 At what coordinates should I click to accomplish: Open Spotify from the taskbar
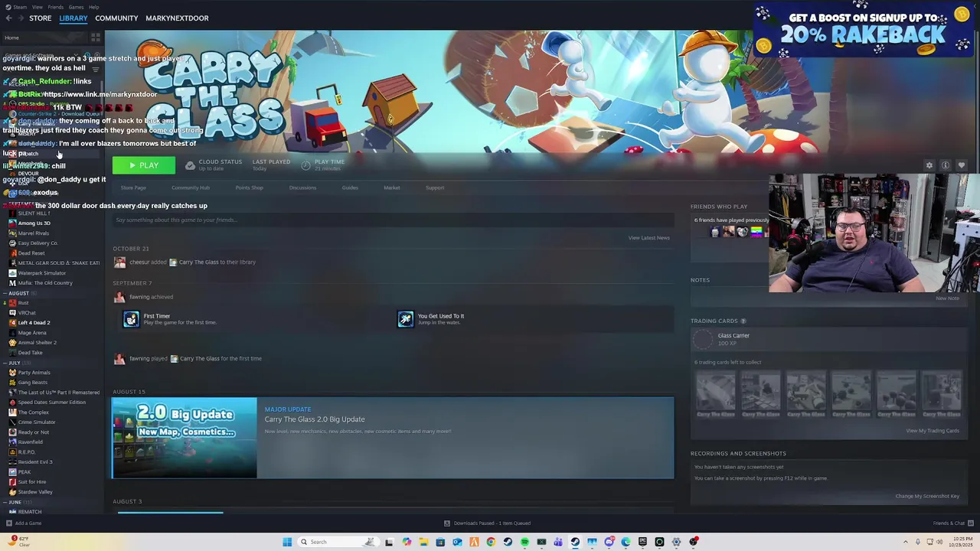[524, 542]
